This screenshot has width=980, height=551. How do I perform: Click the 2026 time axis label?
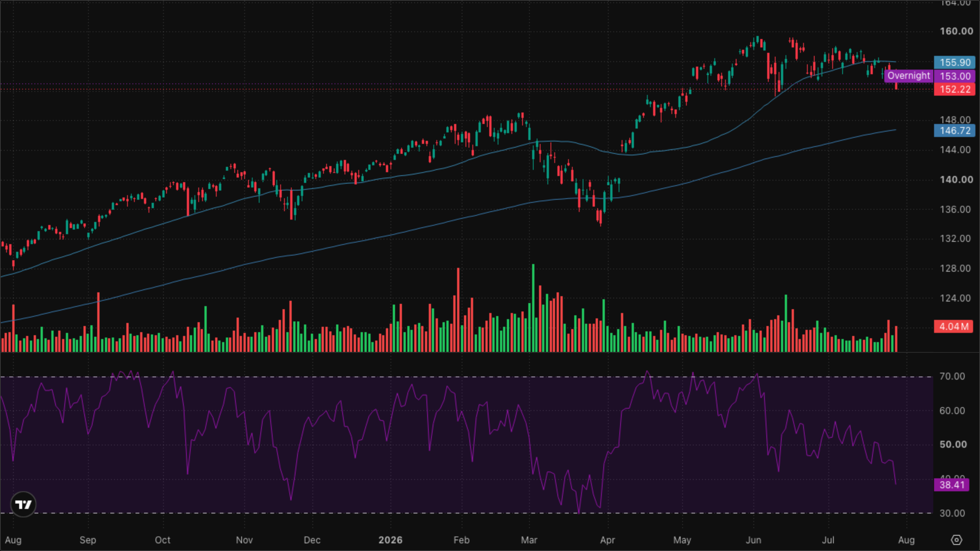[x=390, y=540]
